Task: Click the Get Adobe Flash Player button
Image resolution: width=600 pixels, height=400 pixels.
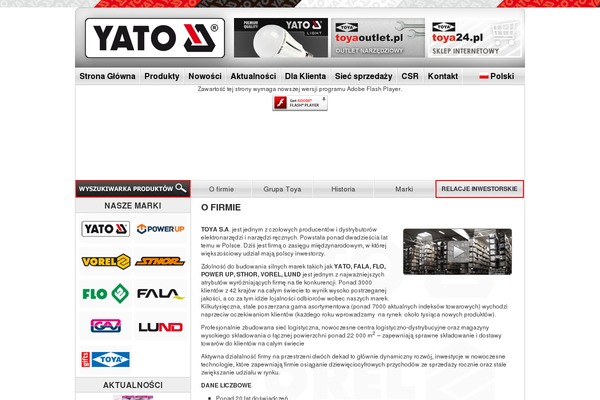Action: 300,103
